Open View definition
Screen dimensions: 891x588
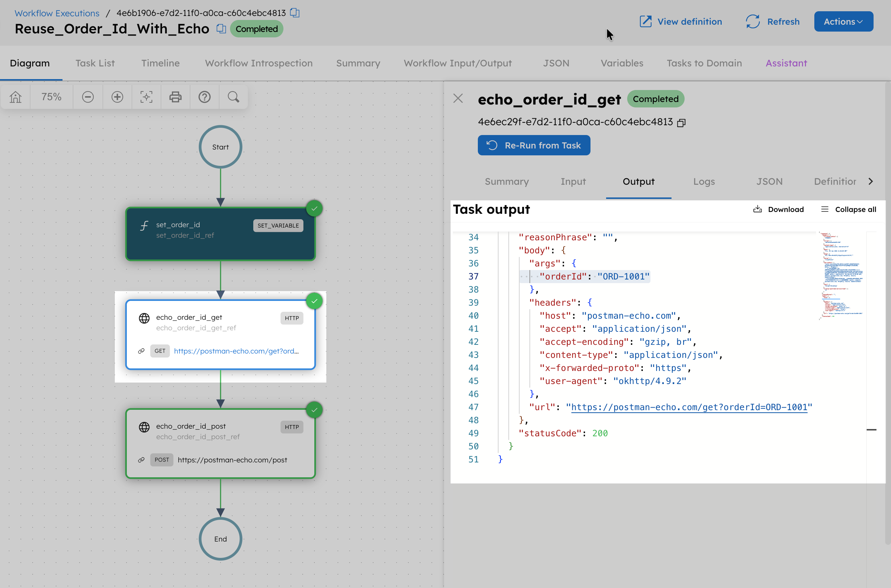[681, 21]
